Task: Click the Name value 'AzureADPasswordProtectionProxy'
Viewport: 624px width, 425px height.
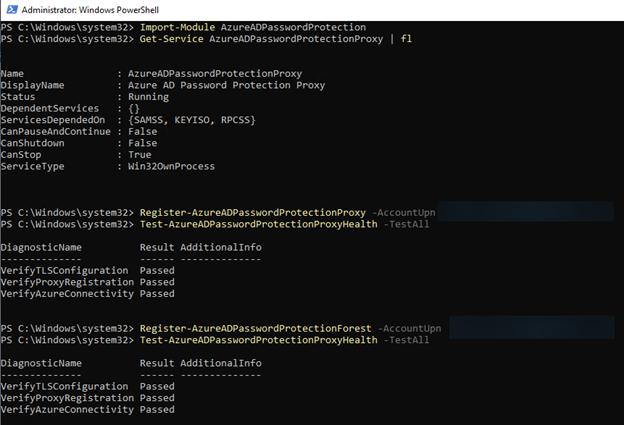Action: (215, 74)
